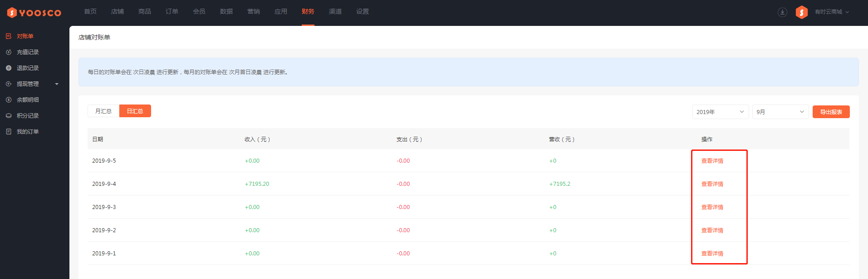Open 积分记录 in the sidebar
The image size is (868, 279).
pos(28,116)
